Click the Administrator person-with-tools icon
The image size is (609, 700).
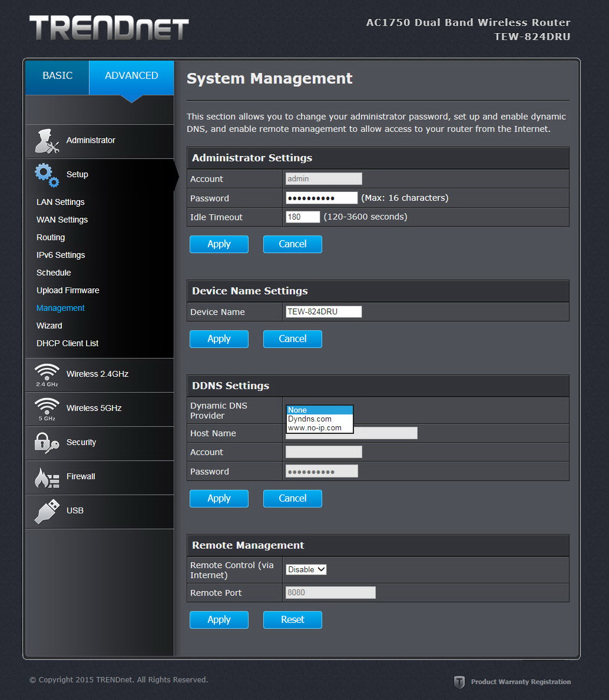pyautogui.click(x=47, y=141)
